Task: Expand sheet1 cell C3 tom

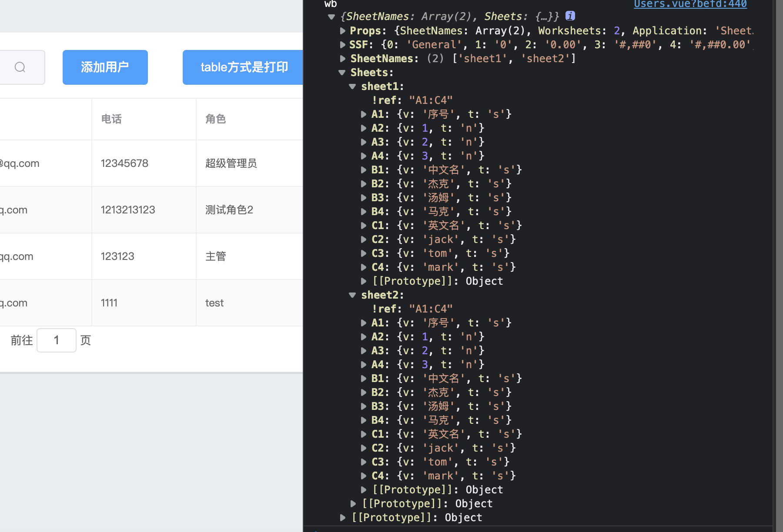Action: click(x=364, y=253)
